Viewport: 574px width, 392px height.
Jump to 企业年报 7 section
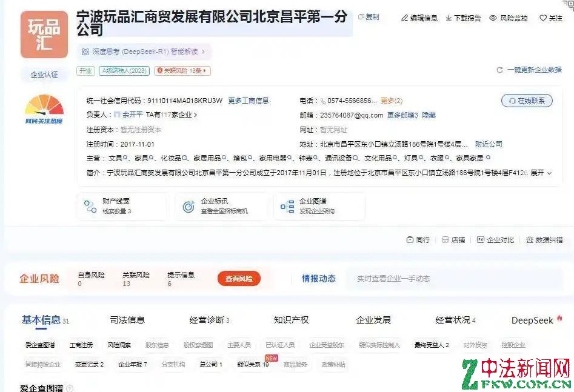click(x=133, y=365)
